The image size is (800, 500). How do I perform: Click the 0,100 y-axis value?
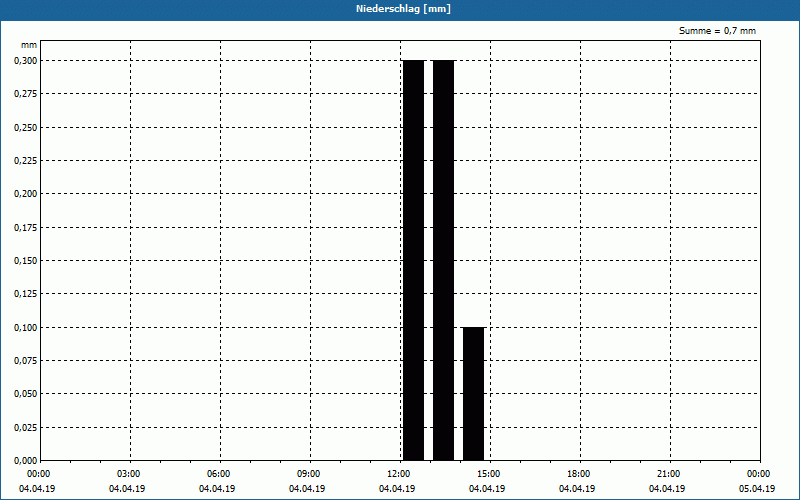26,328
